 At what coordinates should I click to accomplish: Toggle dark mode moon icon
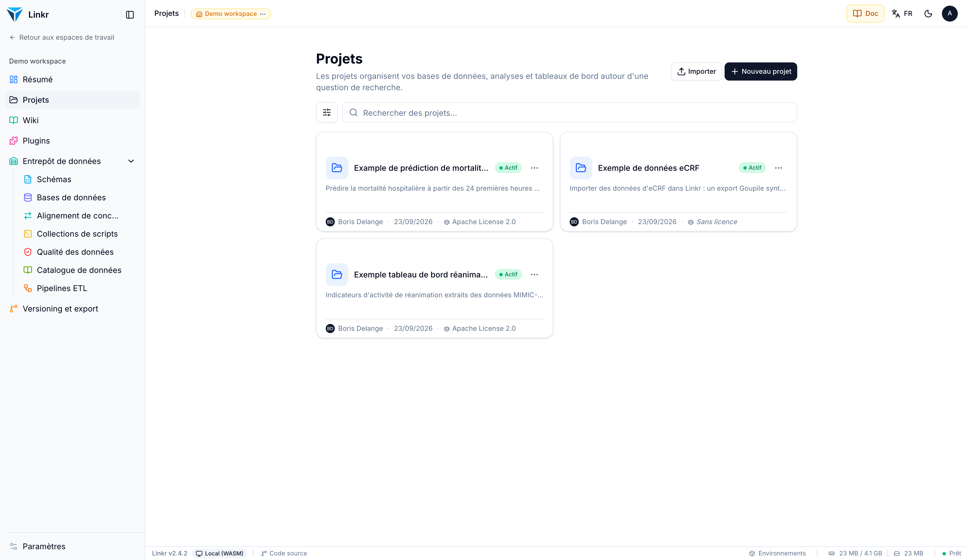point(928,13)
